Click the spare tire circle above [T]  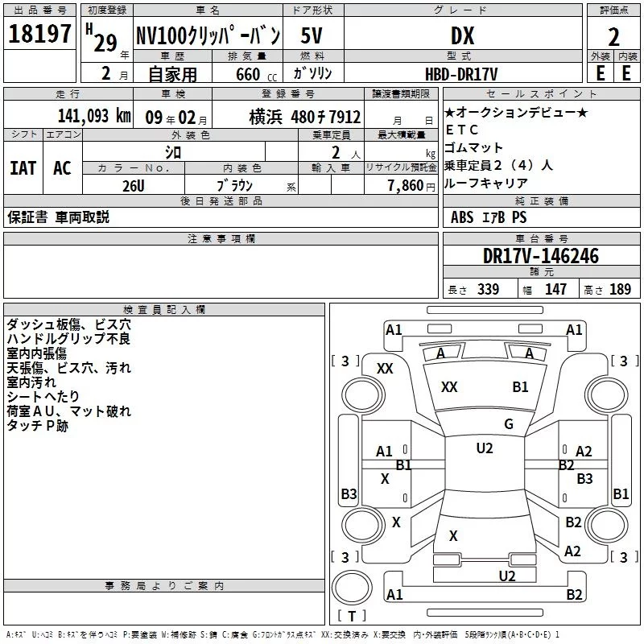[x=352, y=588]
